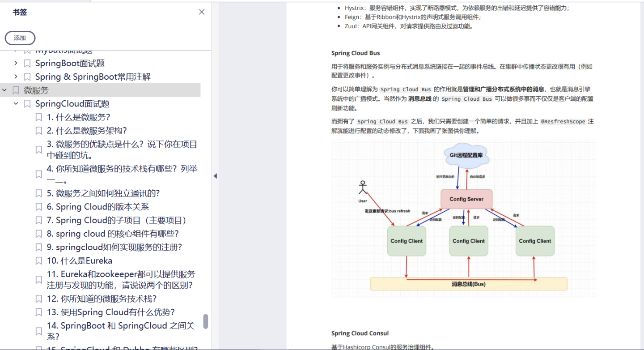The height and width of the screenshot is (350, 644).
Task: Click bookmark icon of Spring & SpringBoot常用注解
Action: point(27,77)
